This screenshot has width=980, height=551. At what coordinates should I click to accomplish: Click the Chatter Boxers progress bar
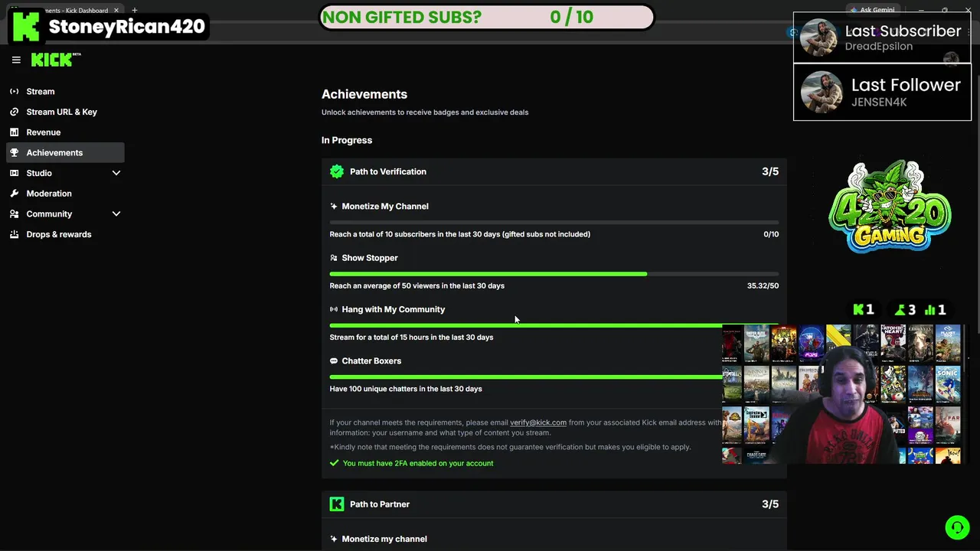pos(525,377)
